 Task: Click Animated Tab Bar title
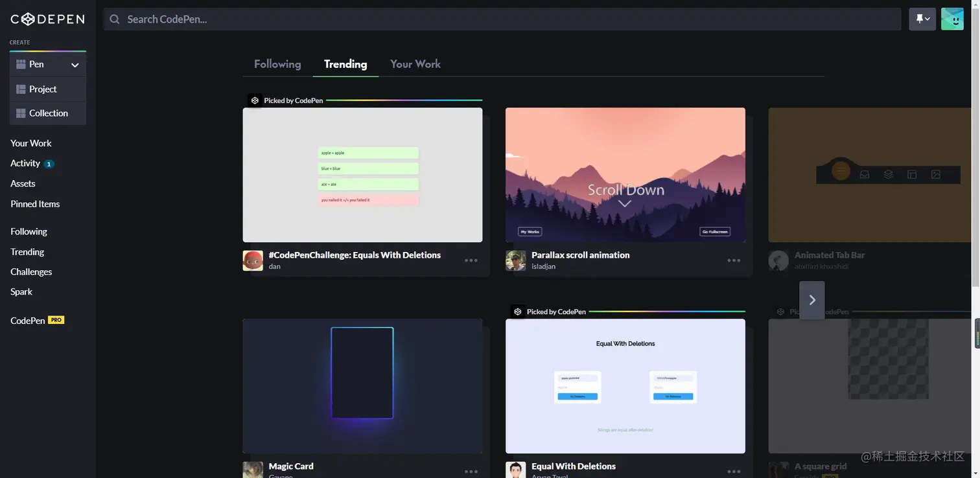(830, 255)
